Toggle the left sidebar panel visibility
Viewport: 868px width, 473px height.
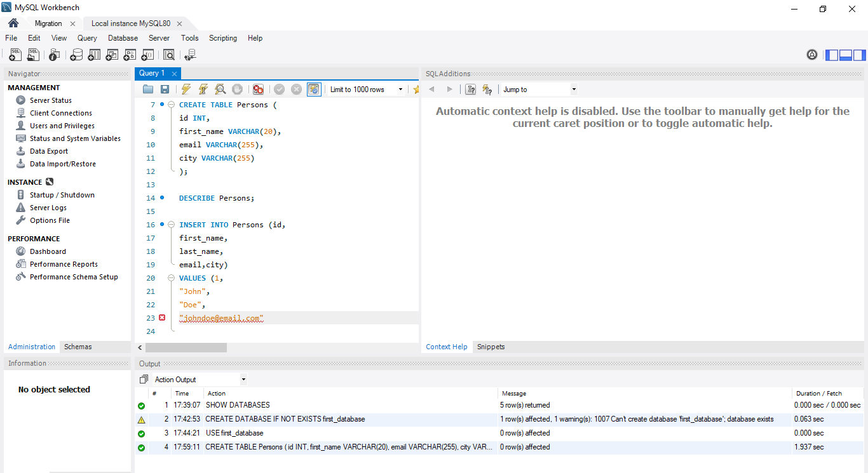832,55
